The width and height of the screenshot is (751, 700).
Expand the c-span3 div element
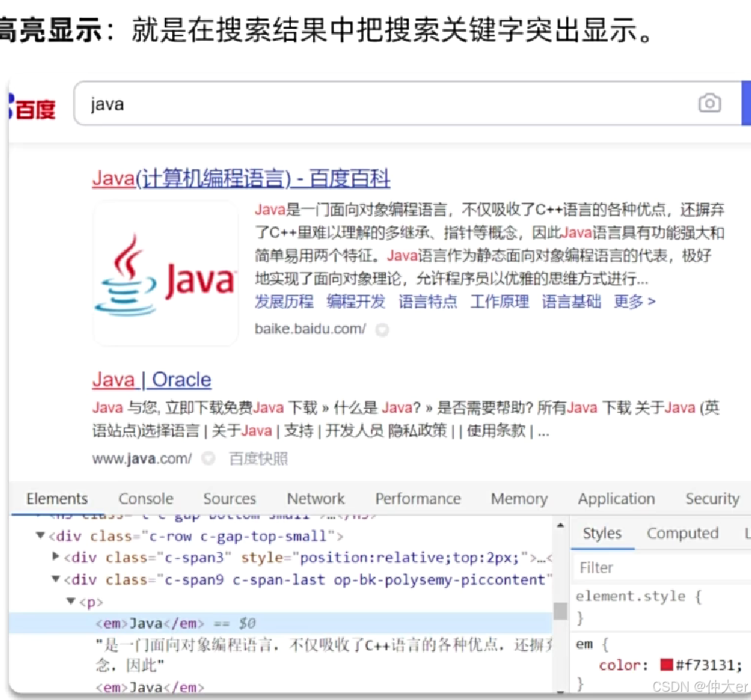click(x=56, y=558)
